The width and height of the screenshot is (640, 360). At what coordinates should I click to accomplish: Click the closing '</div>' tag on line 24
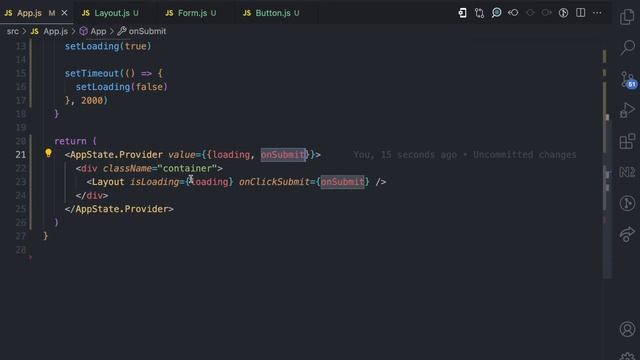point(92,196)
